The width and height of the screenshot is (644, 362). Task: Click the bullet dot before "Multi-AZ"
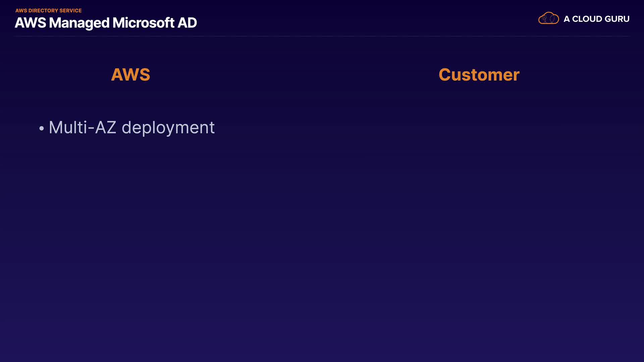pos(42,128)
